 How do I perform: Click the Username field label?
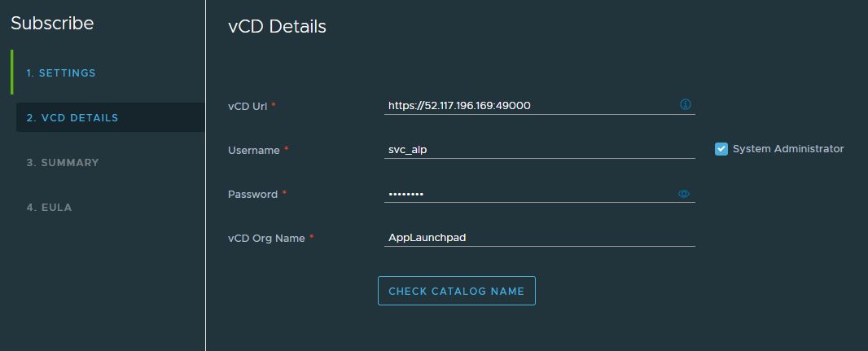click(254, 150)
